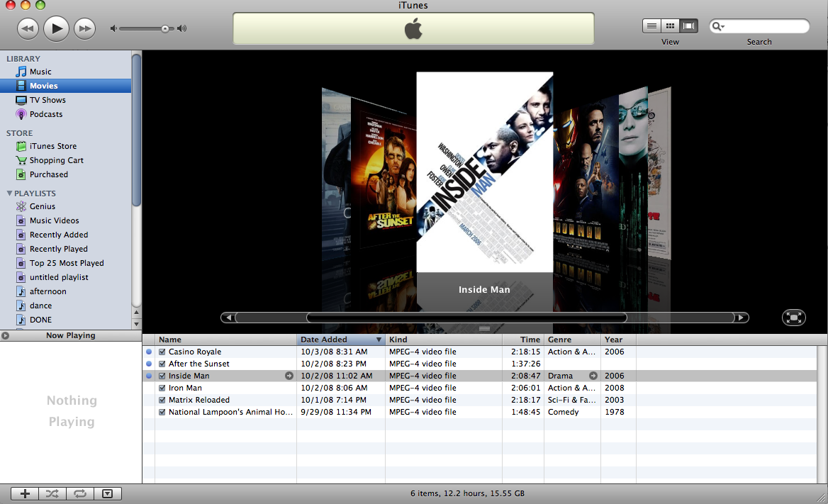Sort by Time column header

pyautogui.click(x=522, y=340)
